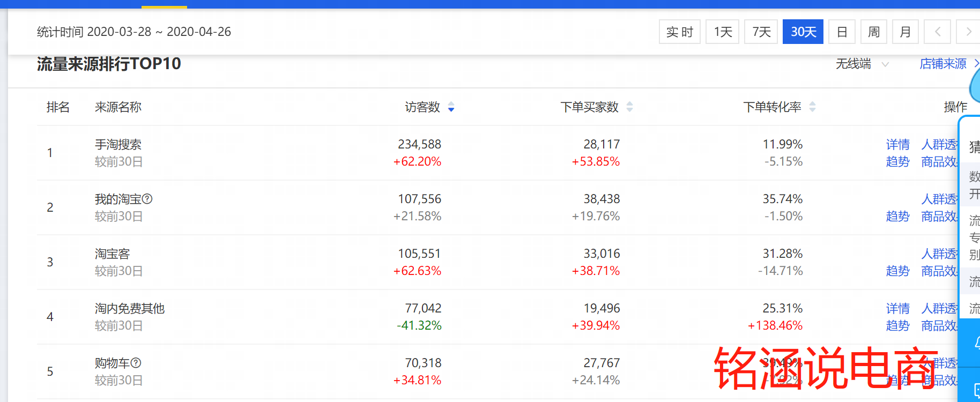The width and height of the screenshot is (980, 402).
Task: Choose the 日 period option
Action: [842, 32]
